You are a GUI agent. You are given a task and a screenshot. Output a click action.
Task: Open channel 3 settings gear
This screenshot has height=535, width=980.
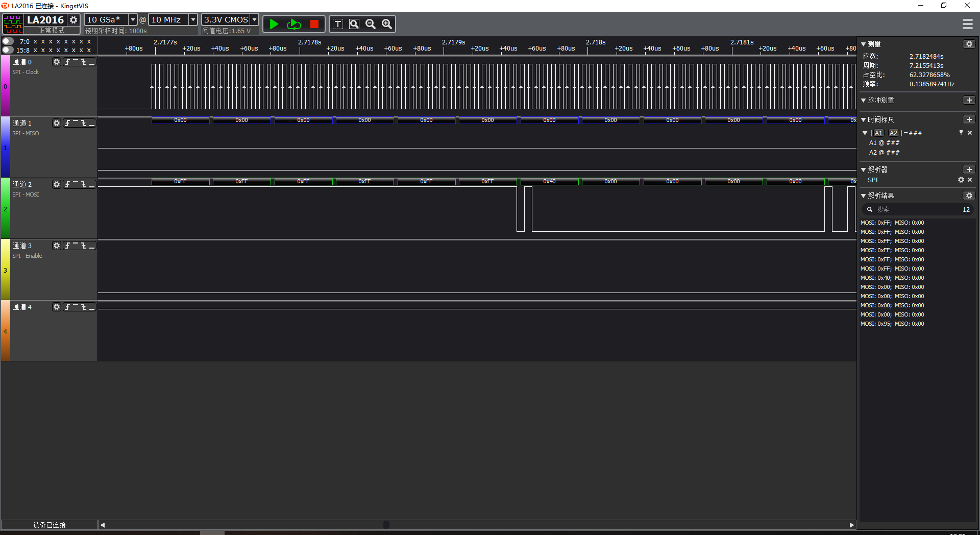click(57, 246)
